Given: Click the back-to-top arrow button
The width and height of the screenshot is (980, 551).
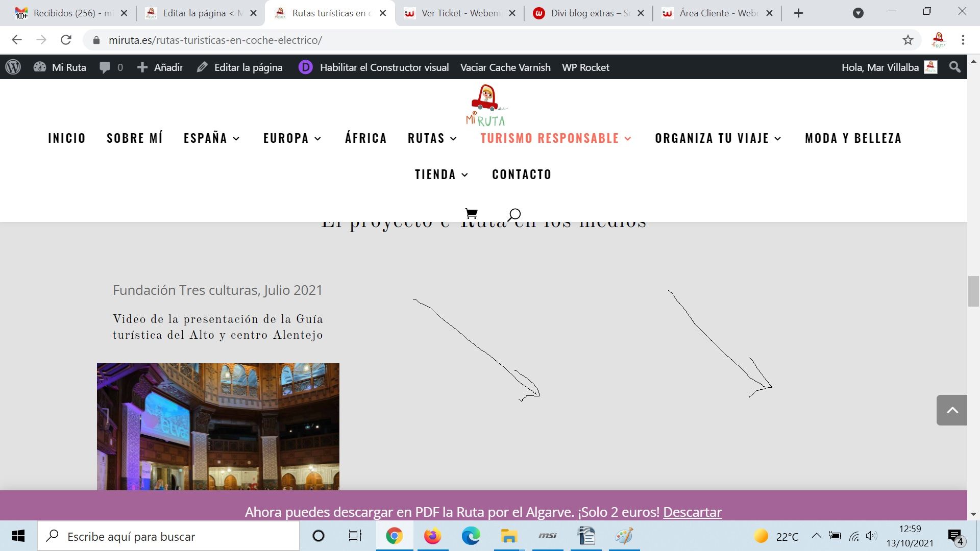Looking at the screenshot, I should (952, 410).
